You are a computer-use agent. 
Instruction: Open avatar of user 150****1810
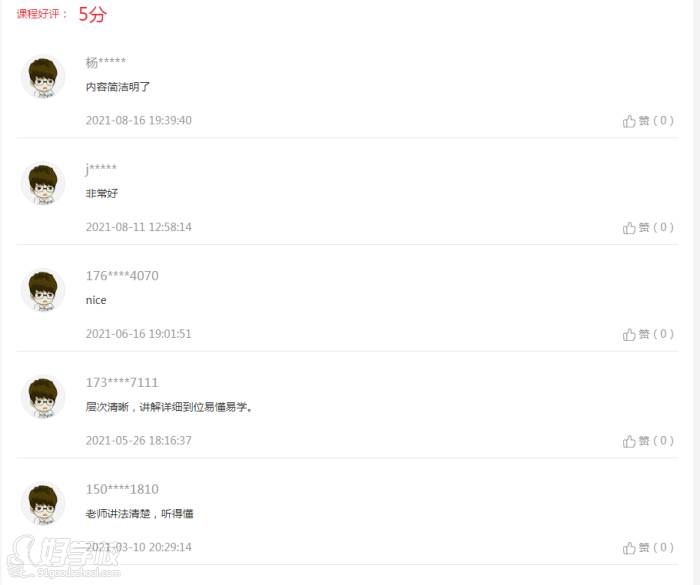43,504
